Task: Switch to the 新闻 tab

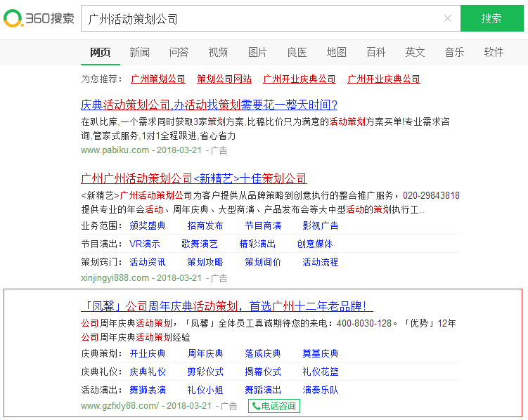Action: click(x=139, y=52)
